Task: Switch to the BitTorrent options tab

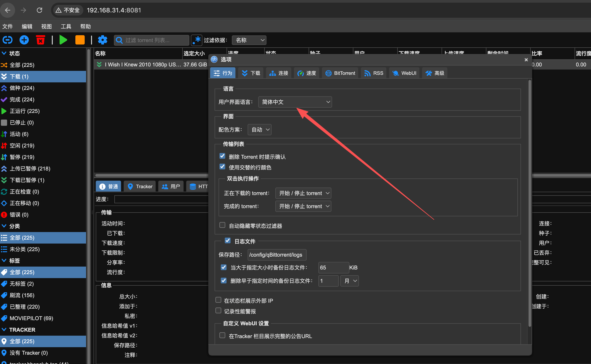Action: pyautogui.click(x=340, y=73)
